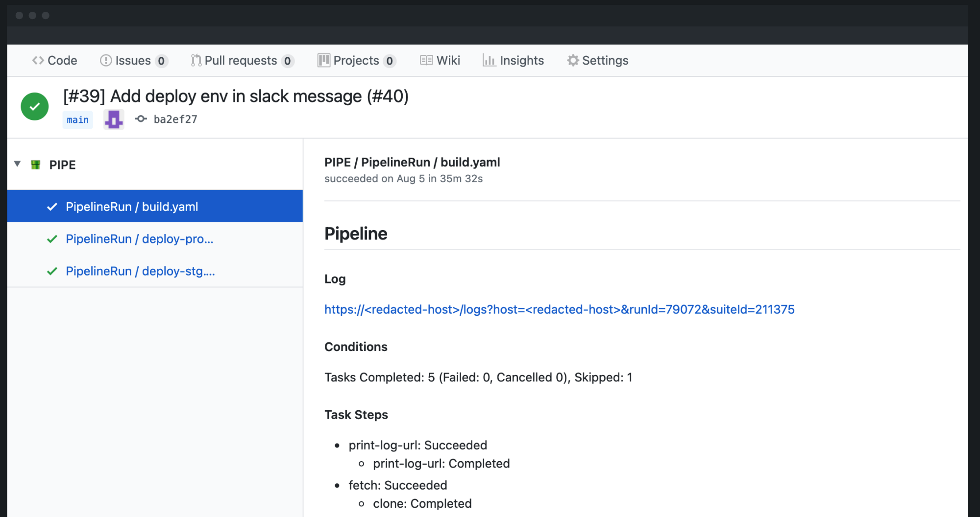Image resolution: width=980 pixels, height=517 pixels.
Task: Click the Projects count badge
Action: pos(390,61)
